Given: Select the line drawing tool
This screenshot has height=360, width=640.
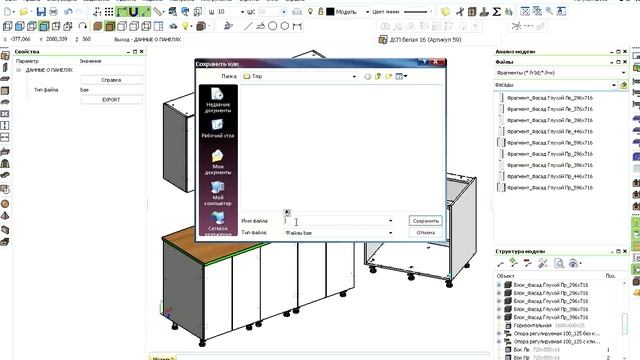Looking at the screenshot, I should (x=248, y=27).
